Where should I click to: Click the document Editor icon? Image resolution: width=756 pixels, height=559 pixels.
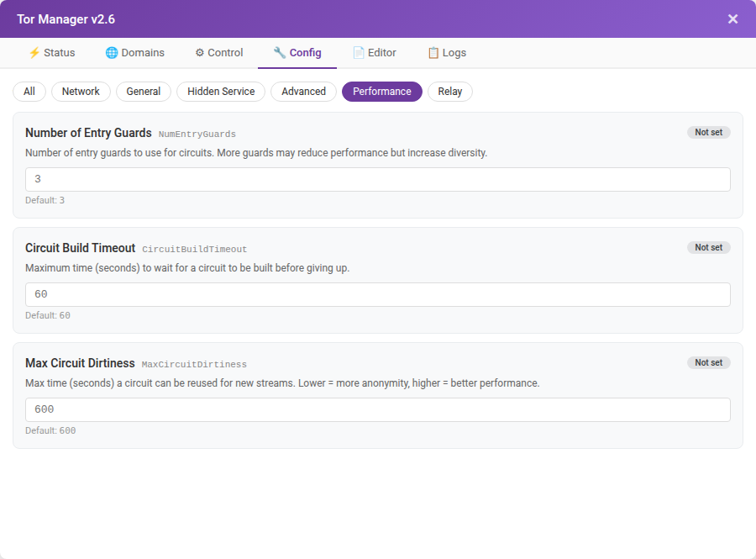pos(358,53)
